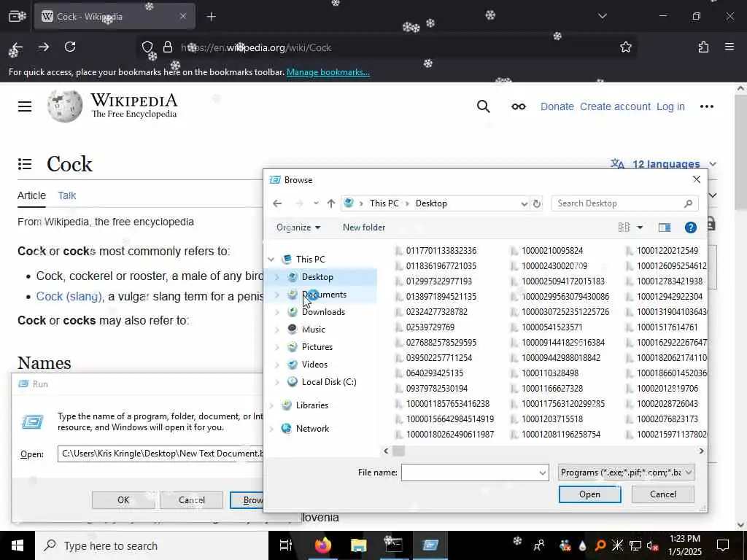
Task: Select the Article tab
Action: pyautogui.click(x=31, y=195)
